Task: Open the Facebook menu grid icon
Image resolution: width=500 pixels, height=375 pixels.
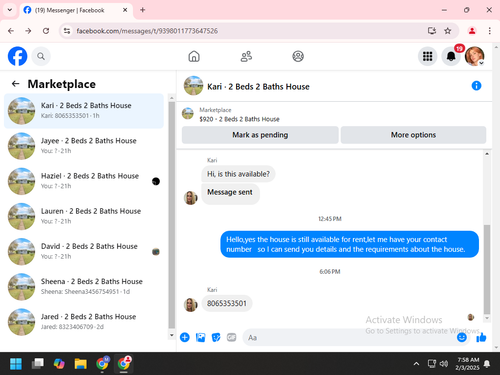Action: 427,56
